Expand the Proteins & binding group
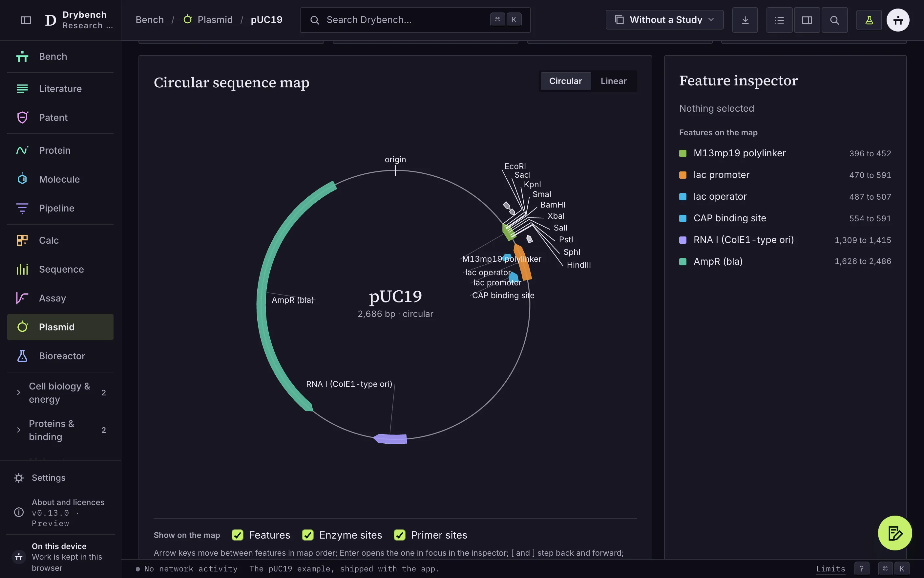Image resolution: width=924 pixels, height=578 pixels. tap(60, 430)
